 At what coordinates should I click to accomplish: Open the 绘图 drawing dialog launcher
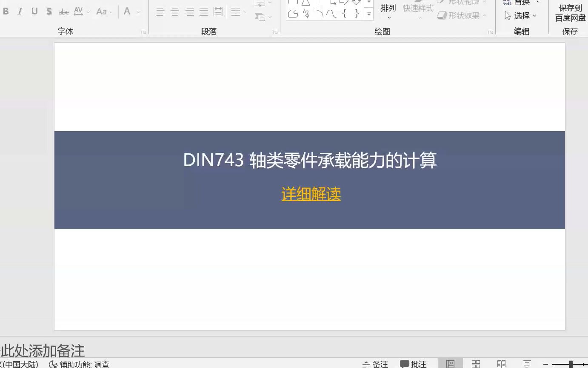(491, 32)
